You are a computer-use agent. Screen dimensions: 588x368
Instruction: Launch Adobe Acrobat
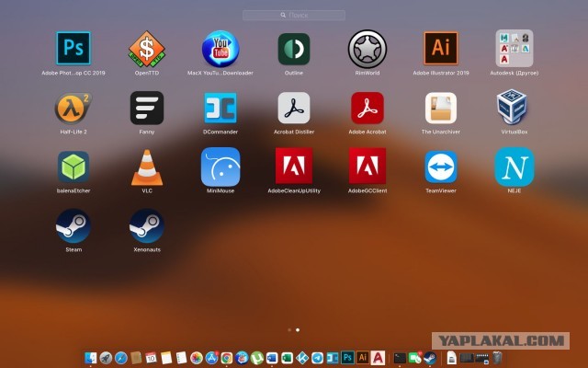click(x=367, y=108)
